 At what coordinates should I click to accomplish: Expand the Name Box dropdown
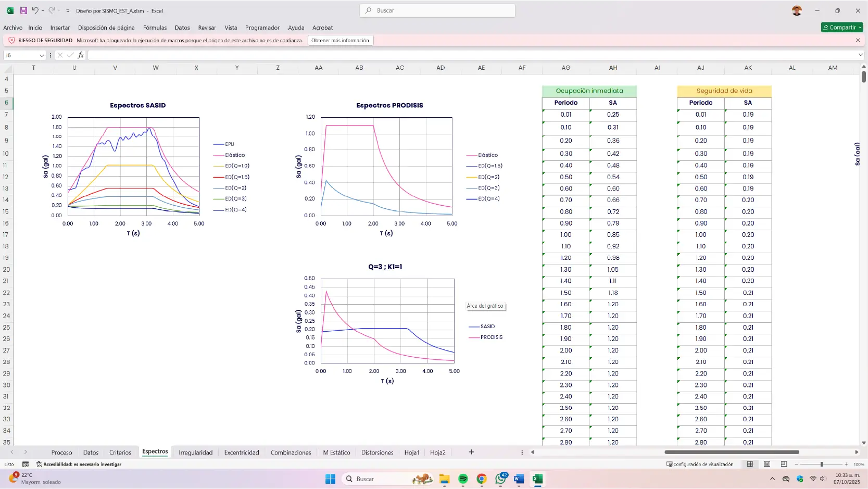tap(42, 55)
